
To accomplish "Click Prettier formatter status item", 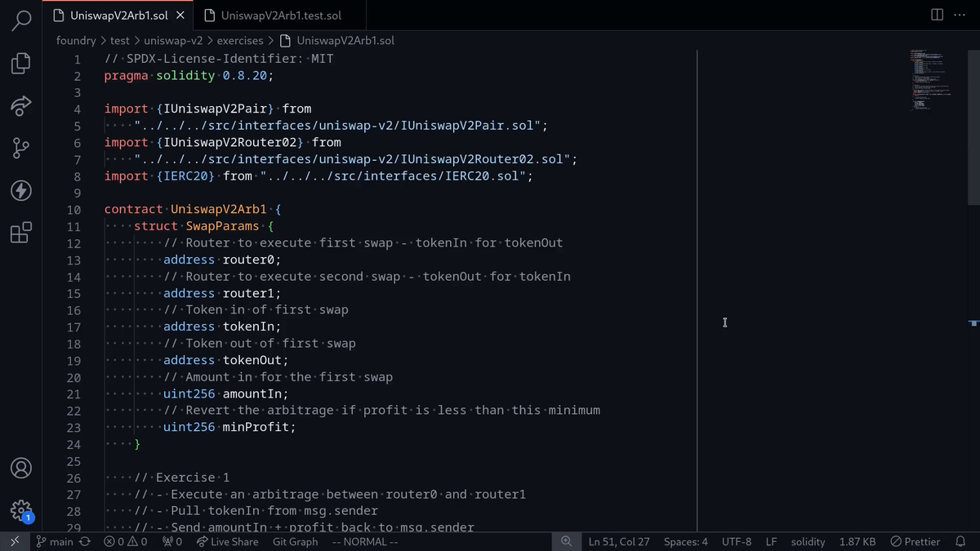I will [x=915, y=541].
